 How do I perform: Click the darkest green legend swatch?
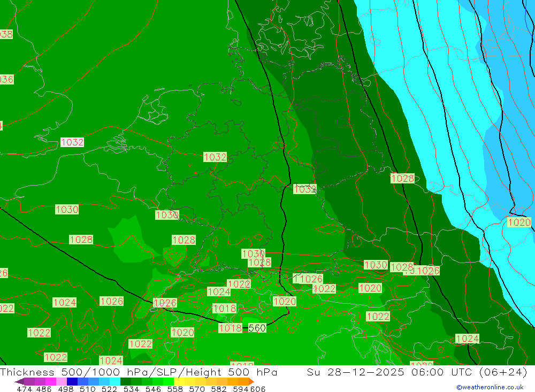coord(126,381)
